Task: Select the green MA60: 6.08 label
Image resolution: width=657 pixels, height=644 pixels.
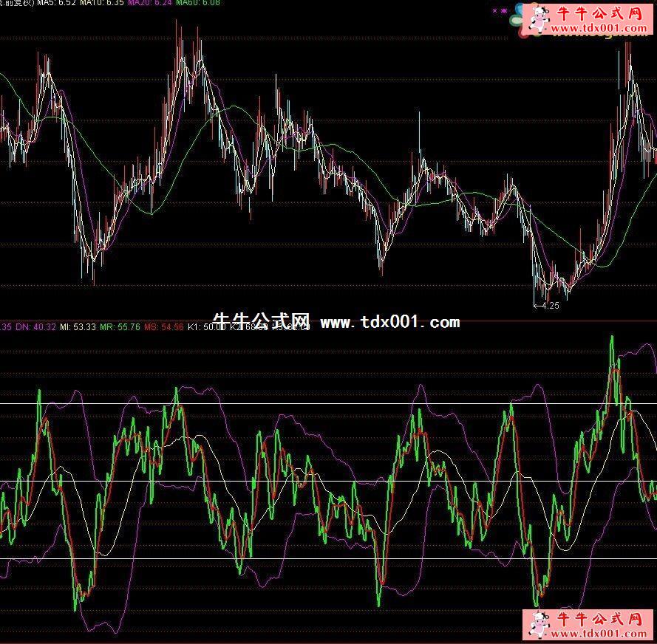Action: (199, 4)
